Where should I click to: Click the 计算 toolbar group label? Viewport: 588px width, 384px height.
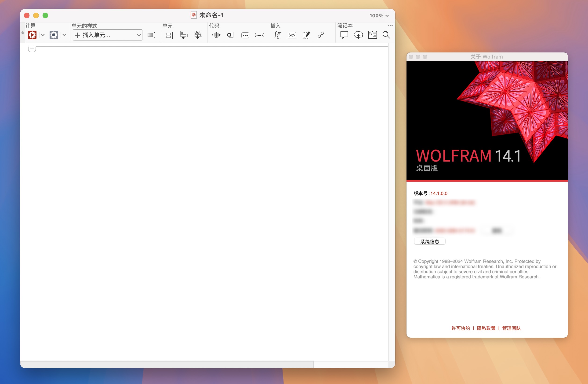coord(30,26)
